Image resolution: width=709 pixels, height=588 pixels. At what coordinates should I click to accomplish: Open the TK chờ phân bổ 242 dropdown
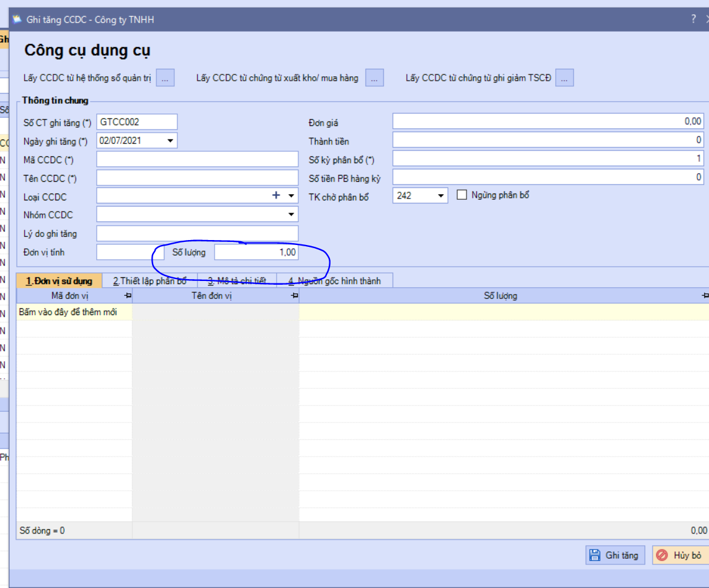point(440,195)
